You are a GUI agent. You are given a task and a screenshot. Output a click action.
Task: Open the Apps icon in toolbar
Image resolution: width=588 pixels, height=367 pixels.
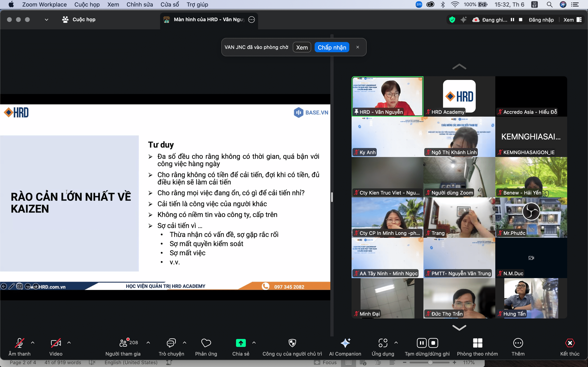pyautogui.click(x=383, y=343)
